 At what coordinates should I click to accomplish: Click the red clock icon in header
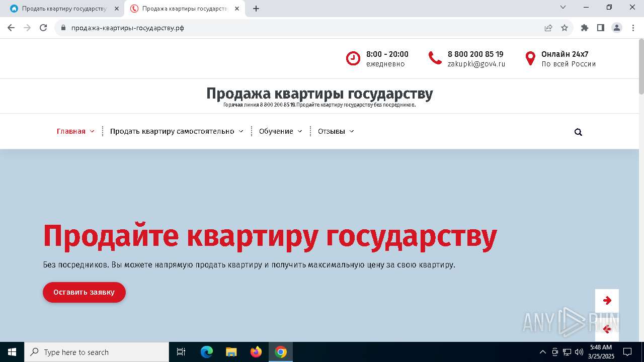(353, 58)
